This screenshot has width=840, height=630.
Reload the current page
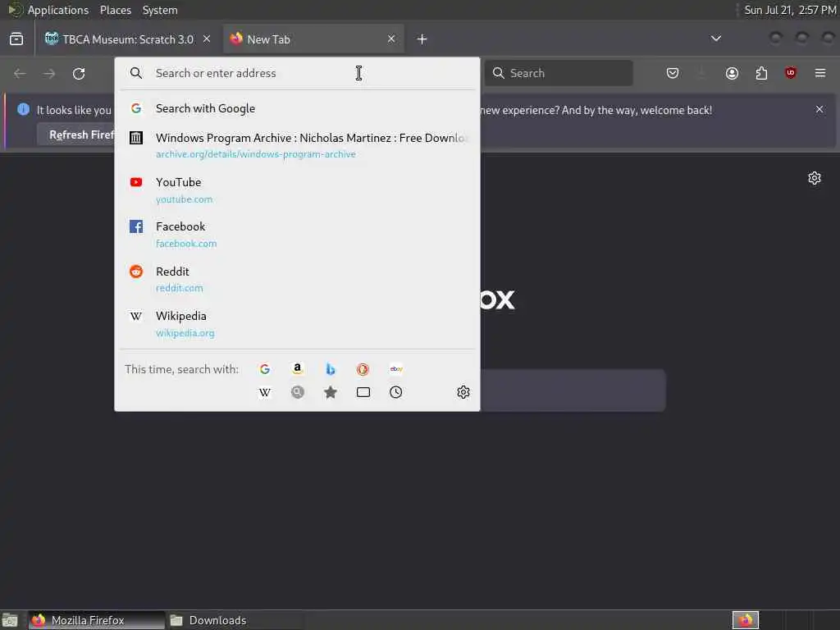point(79,73)
